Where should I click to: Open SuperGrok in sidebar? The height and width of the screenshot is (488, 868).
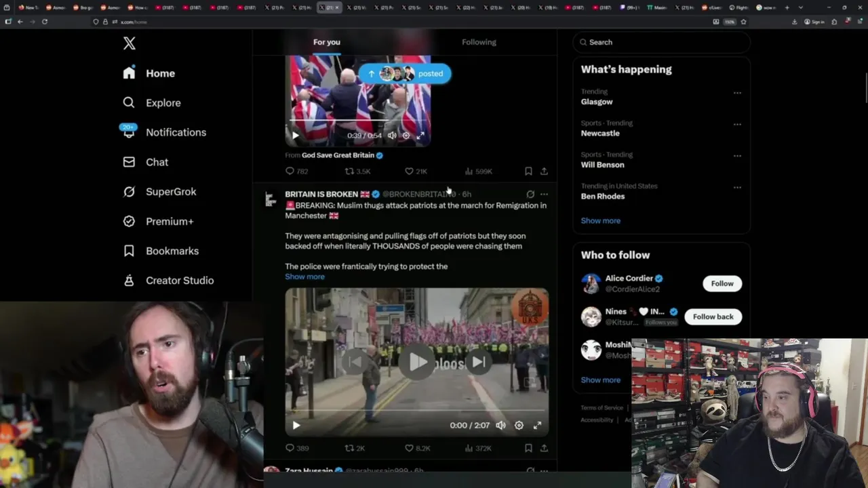point(160,192)
